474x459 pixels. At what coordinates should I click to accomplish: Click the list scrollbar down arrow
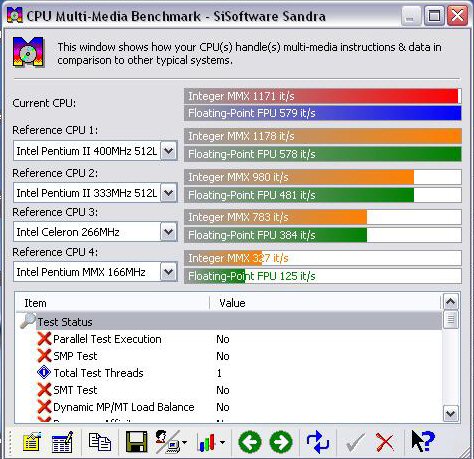coord(451,414)
